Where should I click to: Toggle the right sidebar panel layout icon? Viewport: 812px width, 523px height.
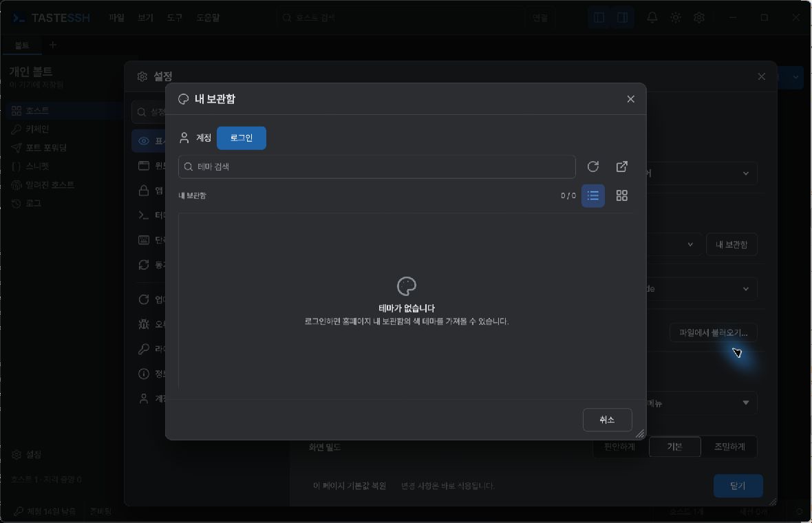coord(623,18)
